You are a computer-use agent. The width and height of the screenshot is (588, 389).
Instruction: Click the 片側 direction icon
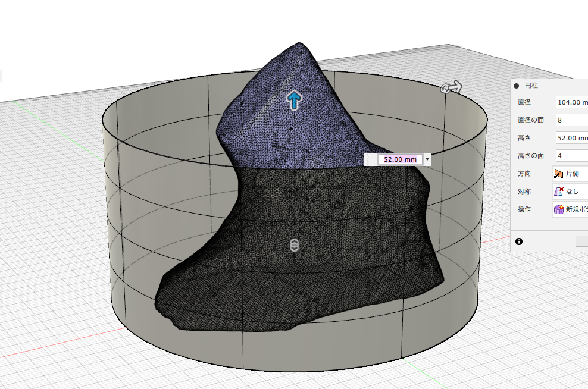click(559, 174)
